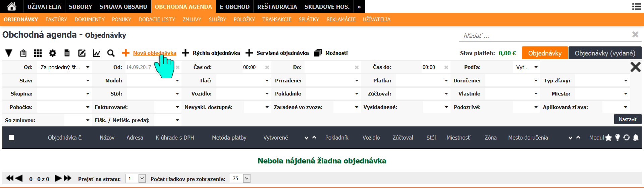The image size is (644, 189).
Task: Toggle the select-all checkbox in table header
Action: click(11, 138)
